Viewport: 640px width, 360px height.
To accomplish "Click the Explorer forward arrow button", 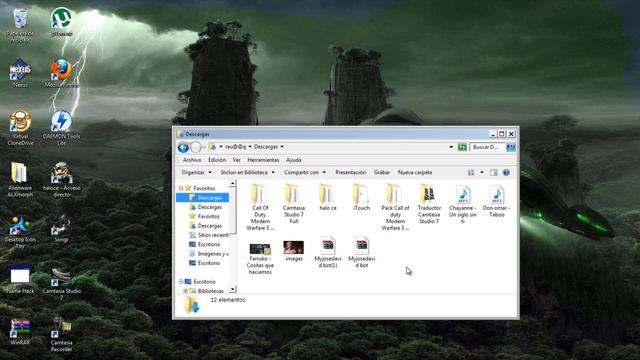I will [196, 147].
